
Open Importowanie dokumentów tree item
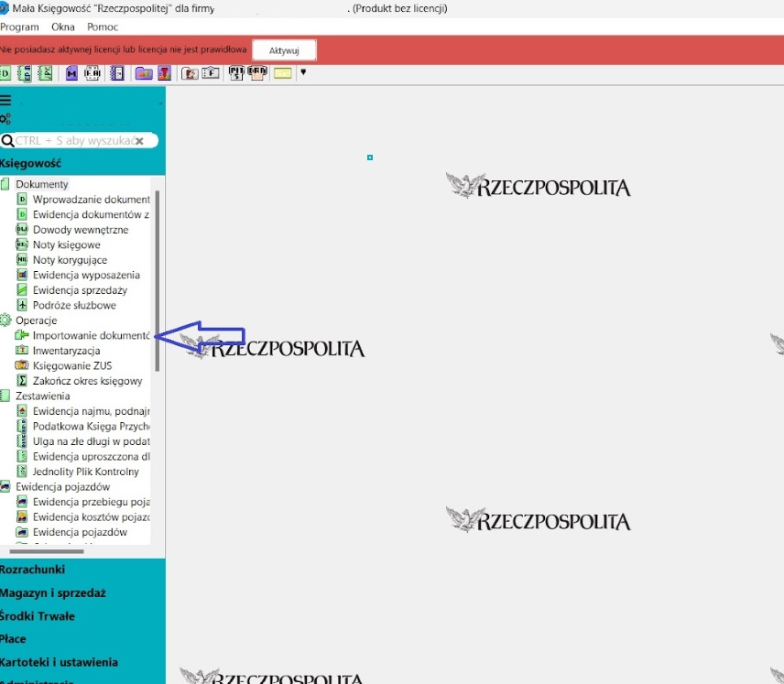(x=91, y=335)
